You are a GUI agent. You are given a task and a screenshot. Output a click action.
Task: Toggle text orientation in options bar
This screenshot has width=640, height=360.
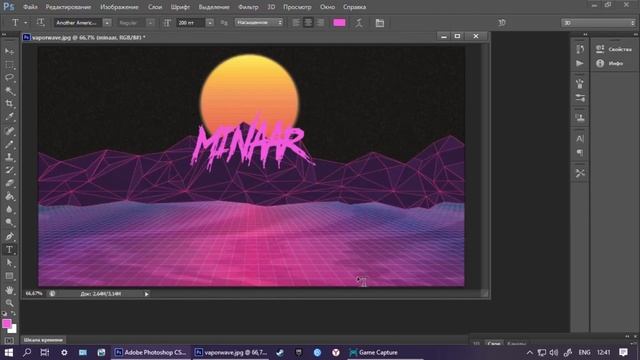[x=40, y=22]
